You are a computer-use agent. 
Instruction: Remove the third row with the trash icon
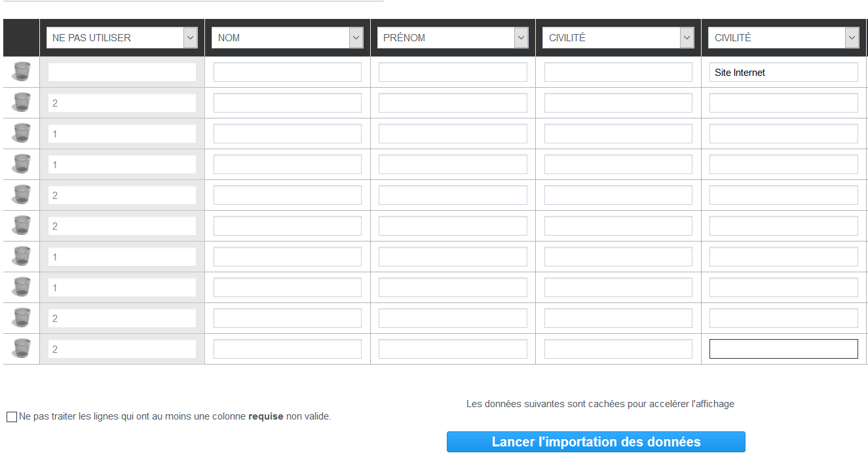(21, 133)
